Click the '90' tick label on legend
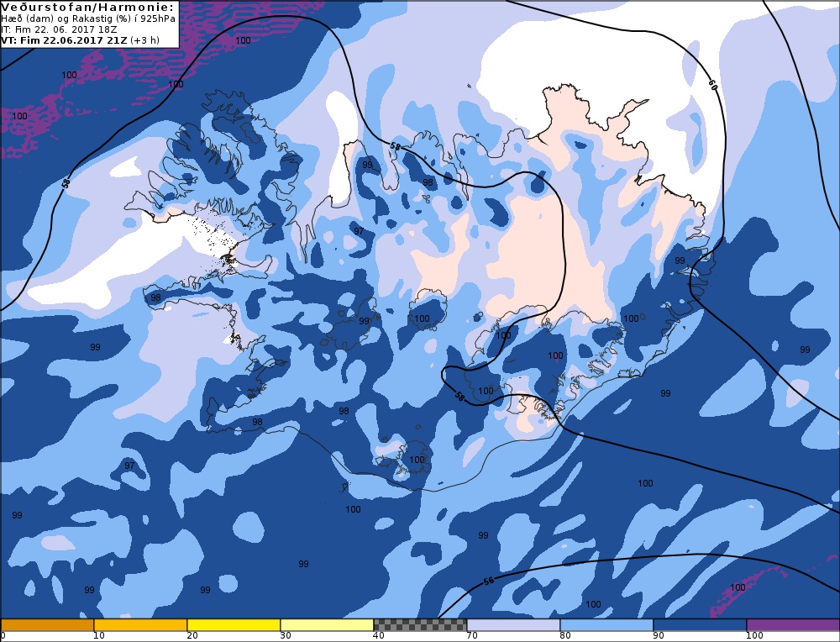The image size is (840, 642). tap(659, 635)
